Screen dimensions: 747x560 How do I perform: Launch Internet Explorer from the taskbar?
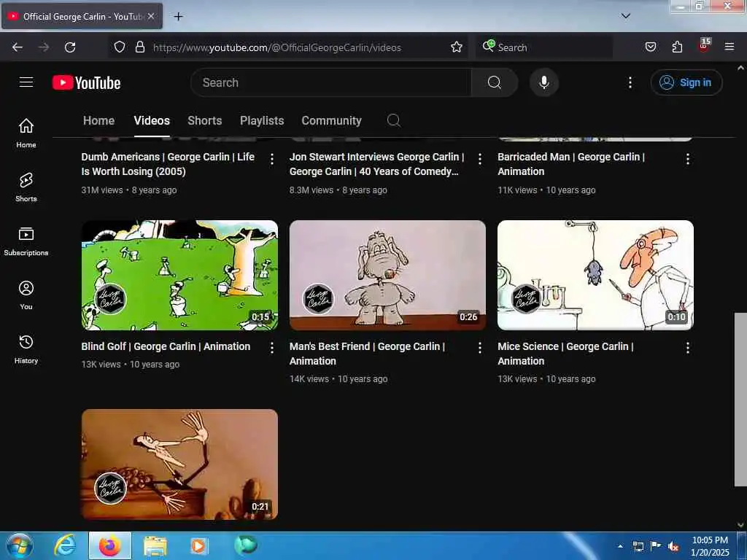point(65,545)
